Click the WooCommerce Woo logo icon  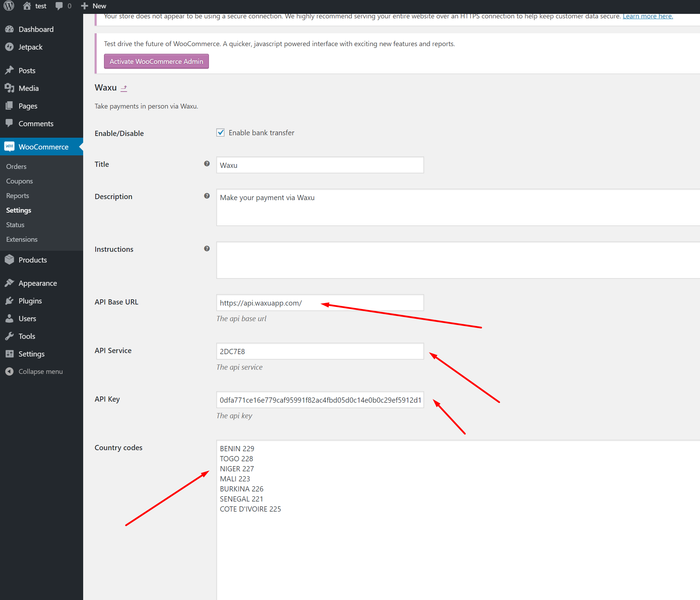pyautogui.click(x=9, y=146)
